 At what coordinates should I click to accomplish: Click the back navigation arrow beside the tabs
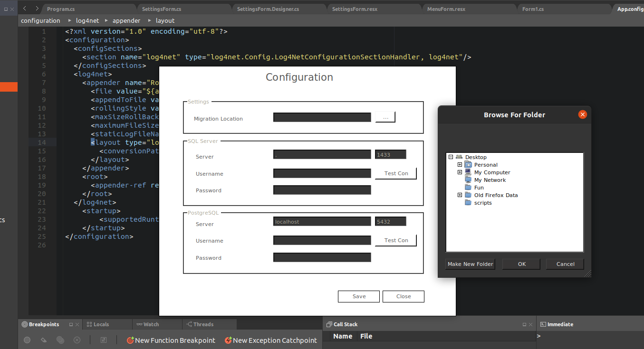25,9
